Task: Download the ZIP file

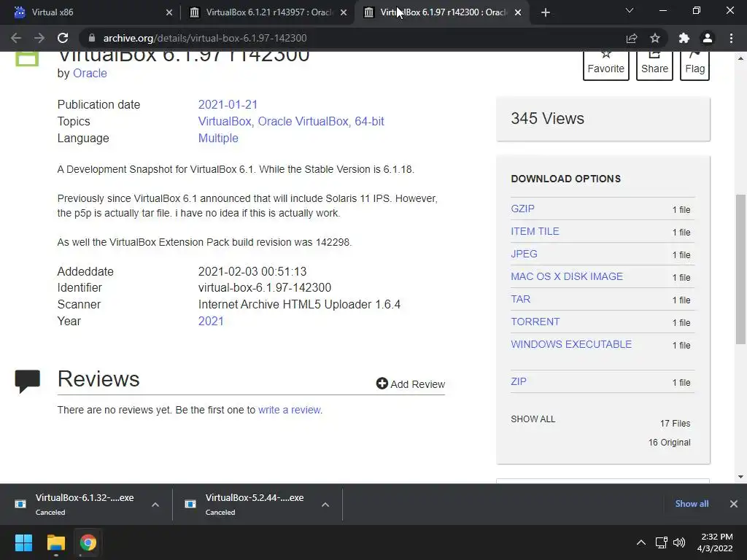Action: [519, 381]
